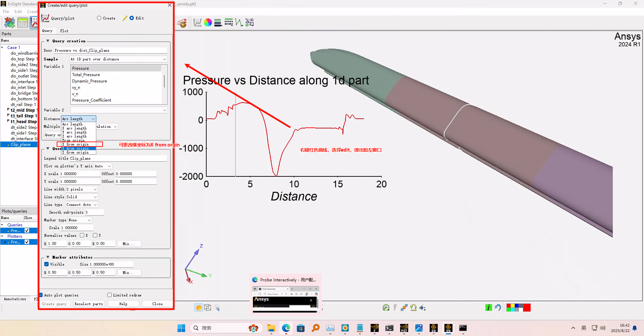Image resolution: width=644 pixels, height=336 pixels.
Task: Open the Line style Solid dropdown
Action: click(x=82, y=197)
